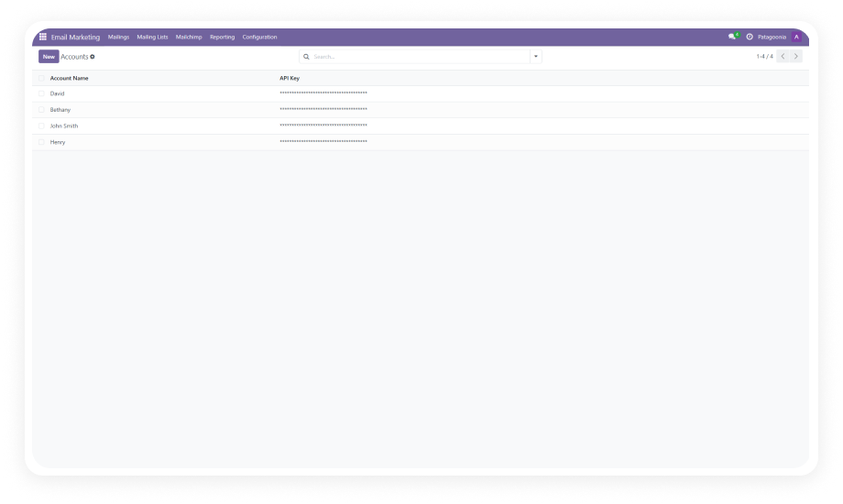Open the conversations messages icon
Image resolution: width=843 pixels, height=504 pixels.
(732, 37)
